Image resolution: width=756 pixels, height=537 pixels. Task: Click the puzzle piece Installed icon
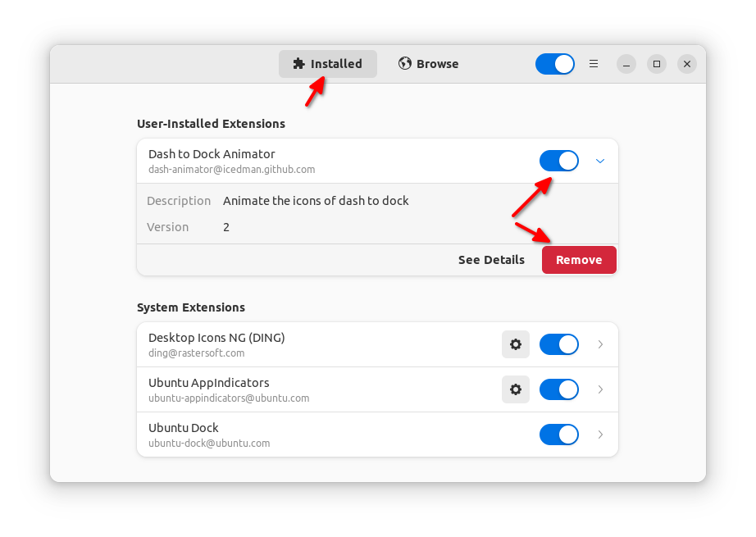coord(298,64)
